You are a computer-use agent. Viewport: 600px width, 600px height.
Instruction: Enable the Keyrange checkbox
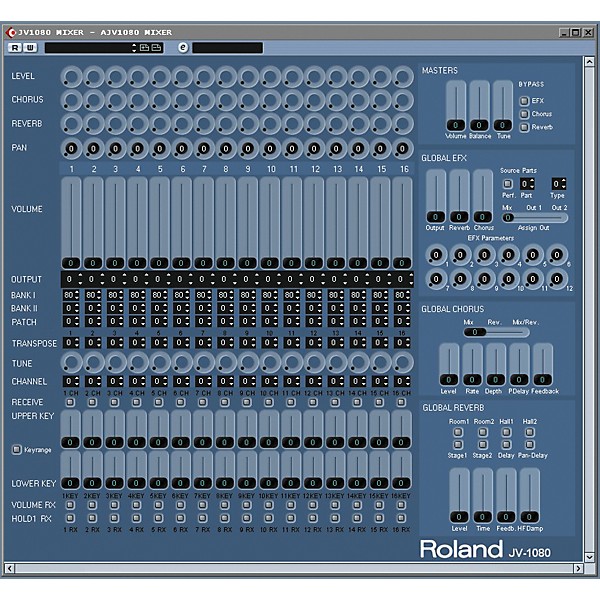click(16, 449)
